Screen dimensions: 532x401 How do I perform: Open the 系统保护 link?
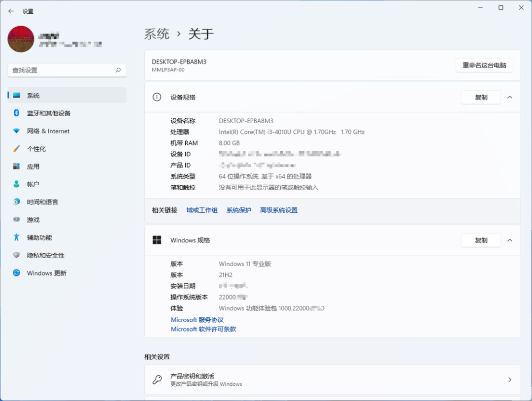(239, 210)
